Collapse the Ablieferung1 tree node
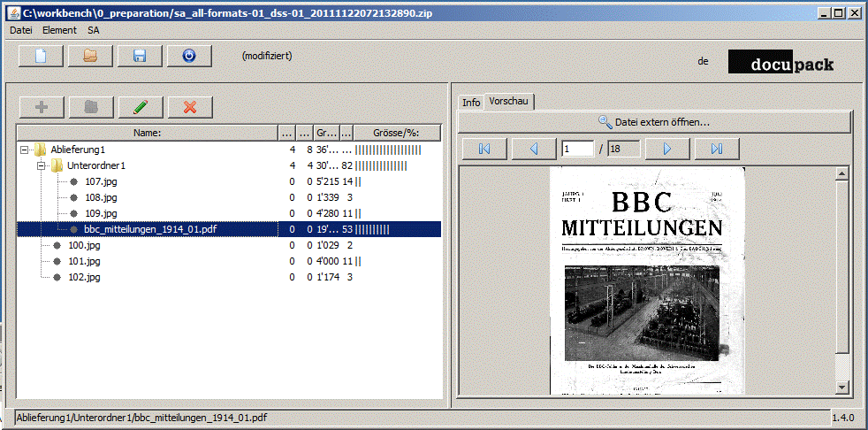This screenshot has width=868, height=430. [x=23, y=150]
